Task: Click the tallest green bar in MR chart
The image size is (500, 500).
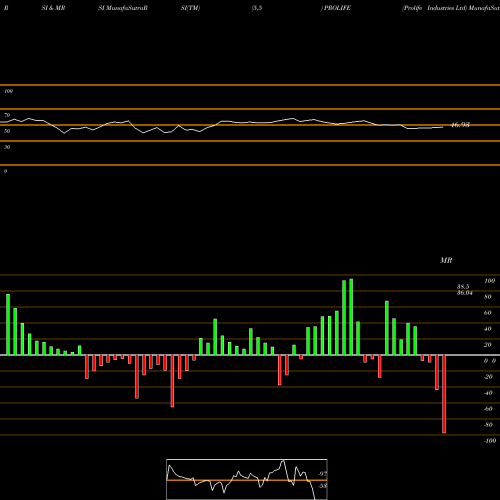Action: (x=351, y=317)
